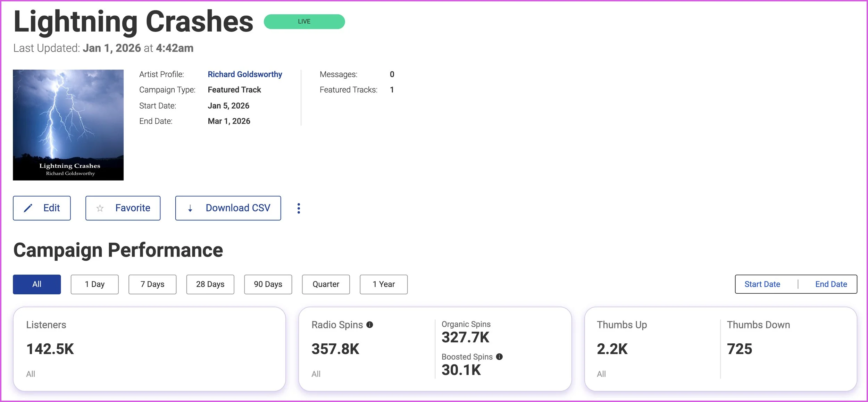Viewport: 868px width, 402px height.
Task: Click the Favorite button
Action: pos(132,208)
